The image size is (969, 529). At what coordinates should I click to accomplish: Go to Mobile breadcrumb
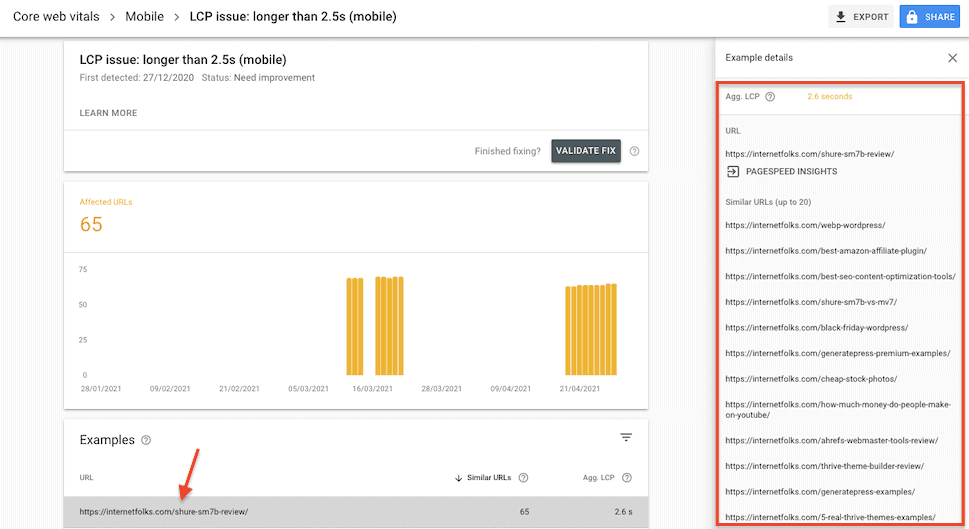click(145, 17)
